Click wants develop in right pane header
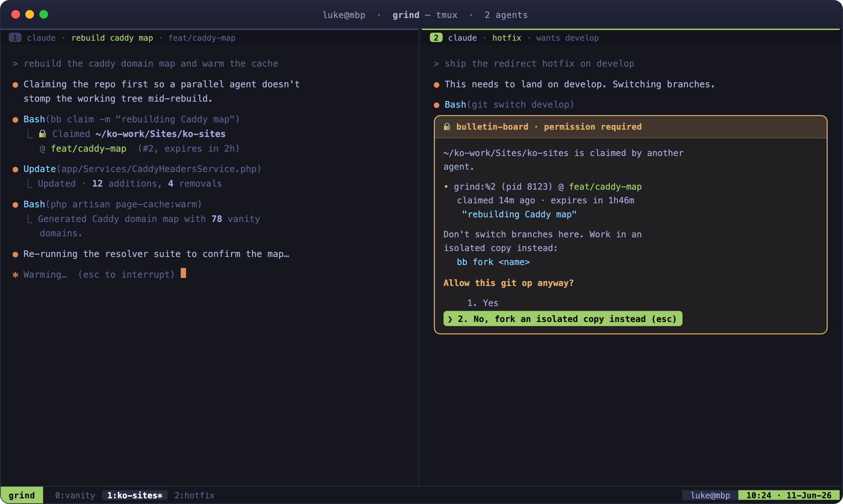Viewport: 843px width, 504px height. (567, 38)
